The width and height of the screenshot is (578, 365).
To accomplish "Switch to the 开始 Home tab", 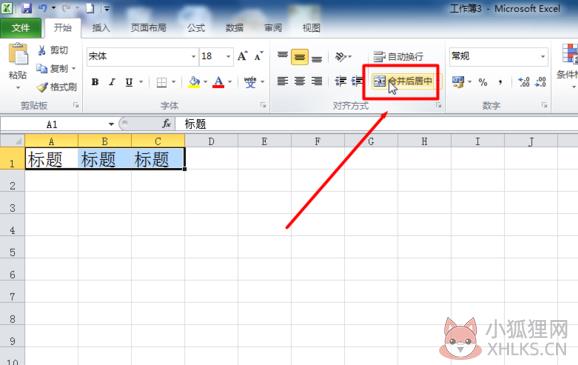I will [63, 28].
